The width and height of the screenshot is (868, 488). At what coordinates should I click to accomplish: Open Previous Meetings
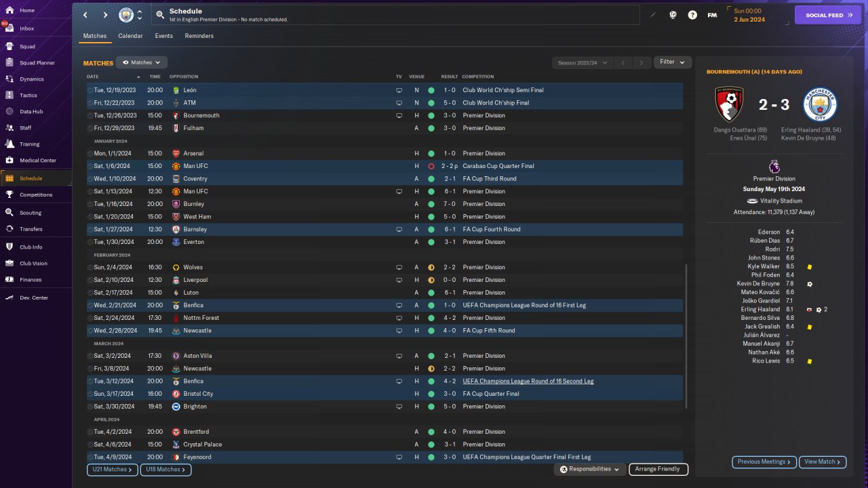[764, 462]
